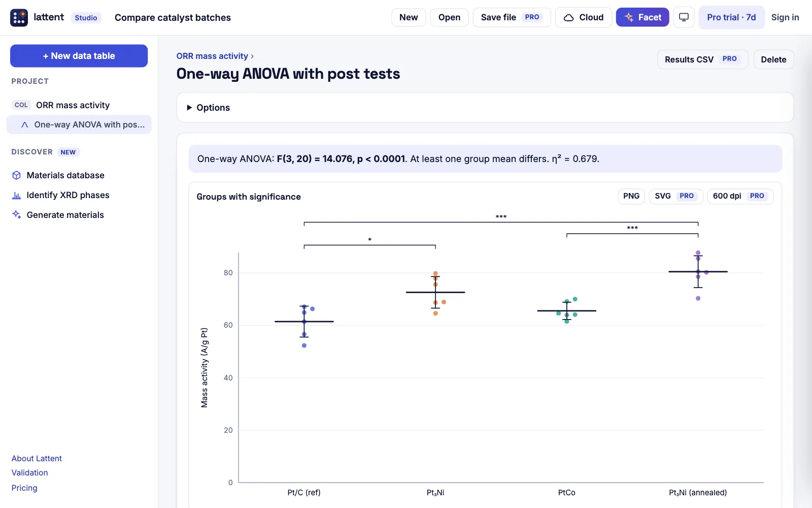The image size is (812, 508).
Task: Click the ANOVA curve icon in sidebar
Action: click(24, 124)
